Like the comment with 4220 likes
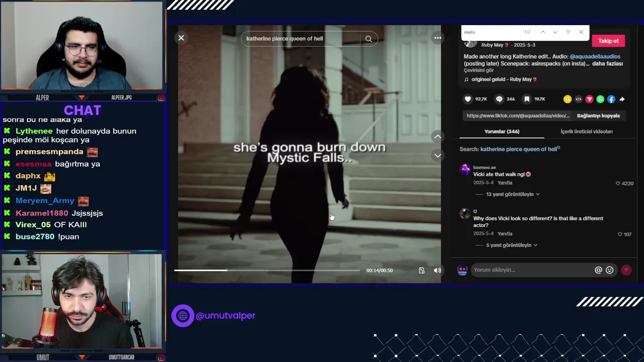The image size is (644, 362). click(x=618, y=184)
